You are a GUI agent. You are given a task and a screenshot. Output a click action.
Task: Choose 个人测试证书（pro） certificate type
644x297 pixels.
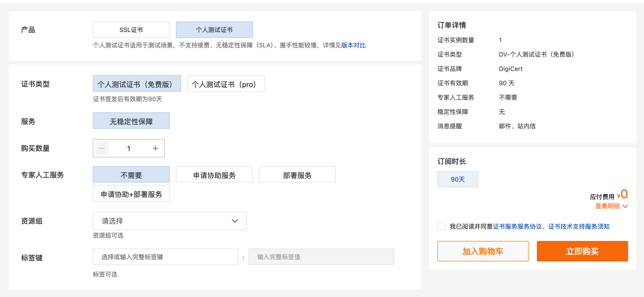point(226,84)
